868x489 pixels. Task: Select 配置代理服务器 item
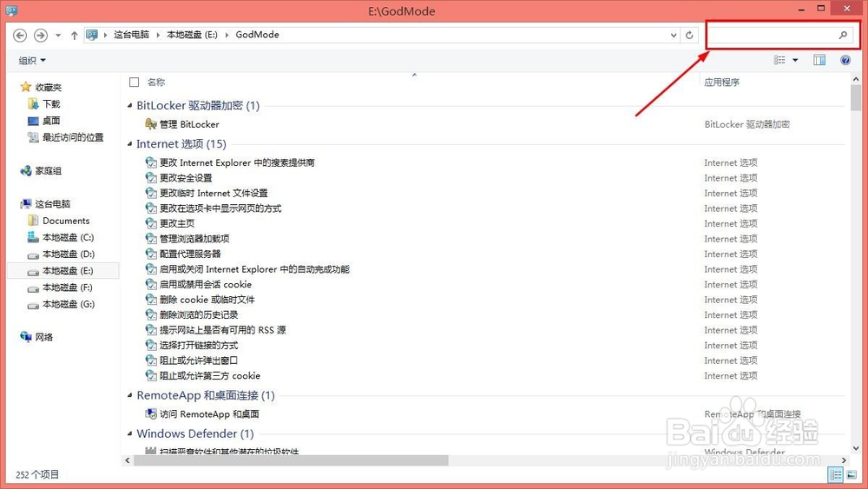(x=190, y=254)
